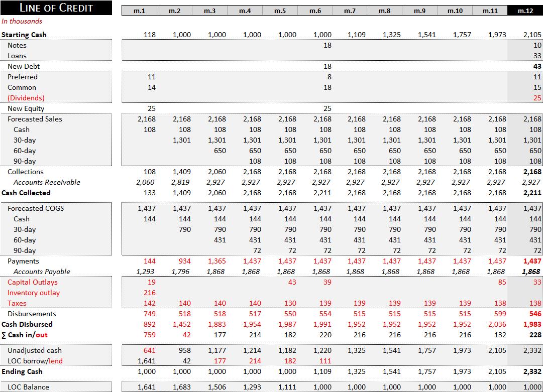Click the Line of Credit title banner
The image size is (543, 392).
[56, 8]
